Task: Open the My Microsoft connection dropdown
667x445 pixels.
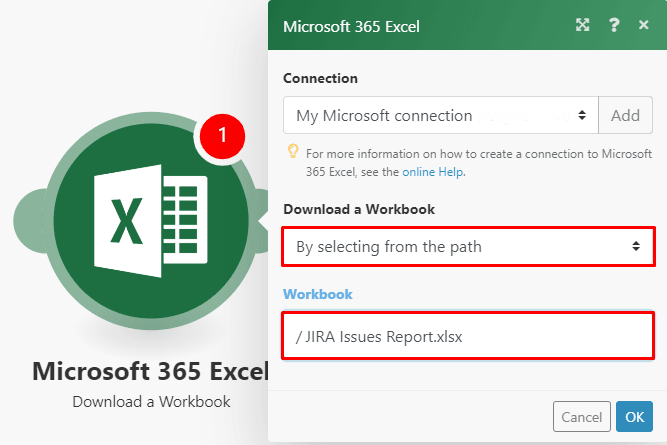Action: tap(440, 115)
